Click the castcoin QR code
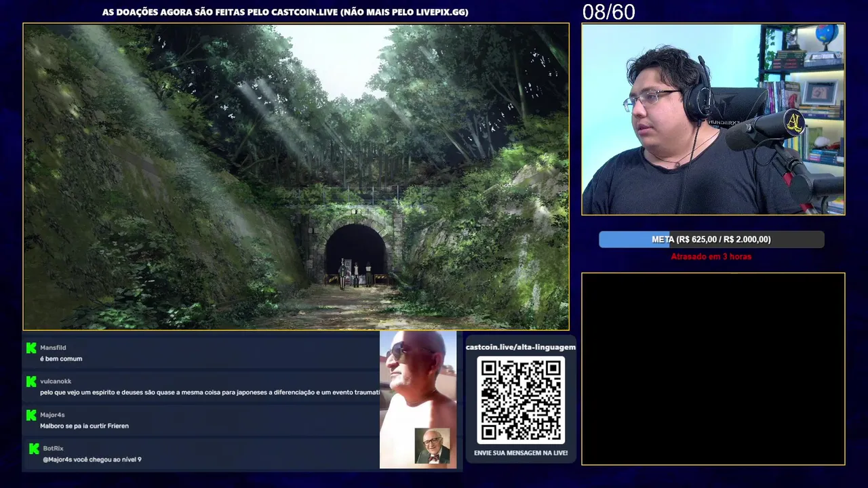Image resolution: width=868 pixels, height=488 pixels. pos(521,400)
